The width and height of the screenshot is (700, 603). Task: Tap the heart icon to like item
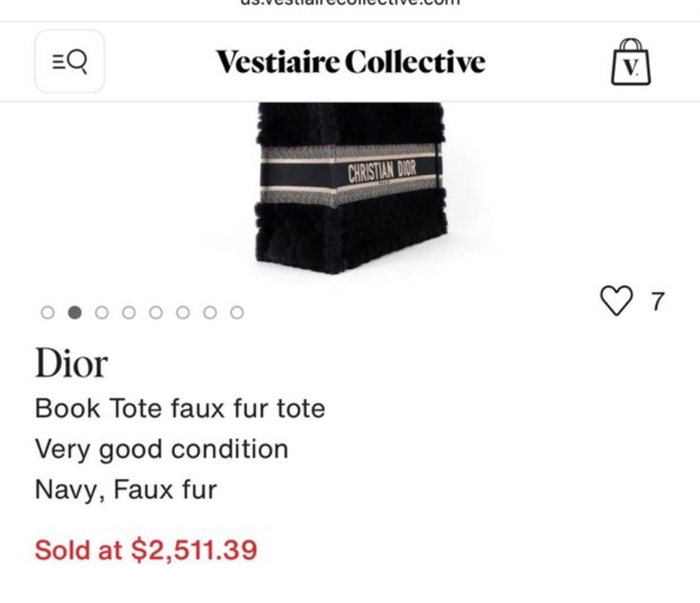click(616, 300)
